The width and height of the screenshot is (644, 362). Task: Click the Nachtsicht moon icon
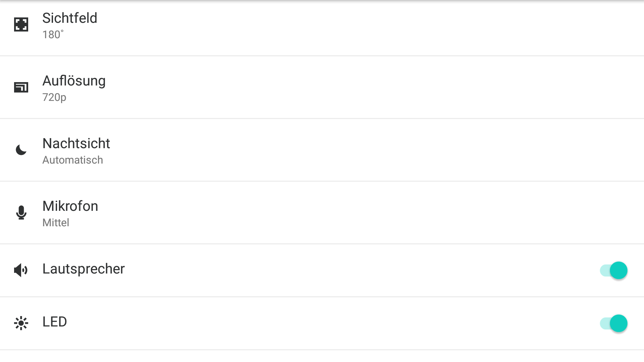point(21,150)
